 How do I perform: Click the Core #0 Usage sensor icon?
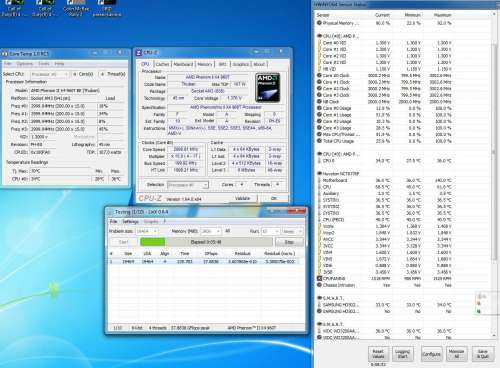click(319, 108)
